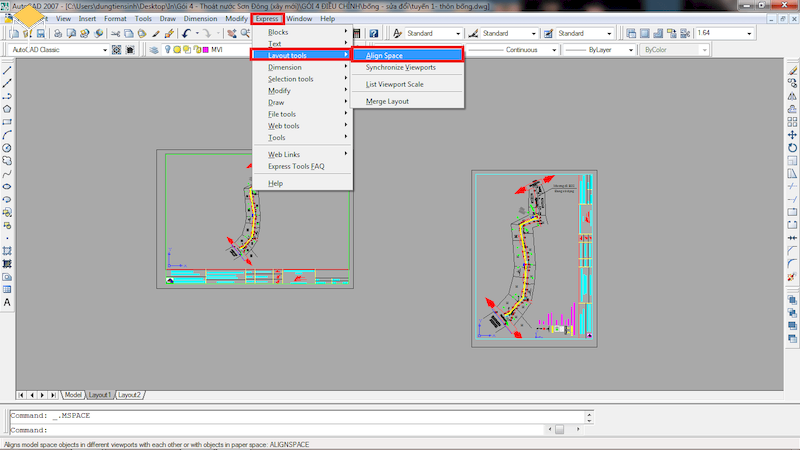Click the Cut scissors icon
800x450 pixels.
[x=116, y=34]
